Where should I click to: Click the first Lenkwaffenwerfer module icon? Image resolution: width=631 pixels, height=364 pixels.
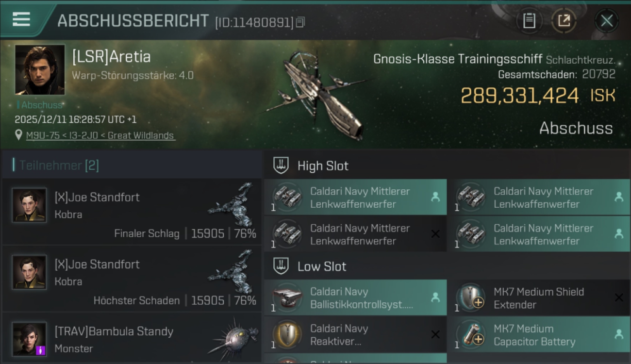coord(287,197)
